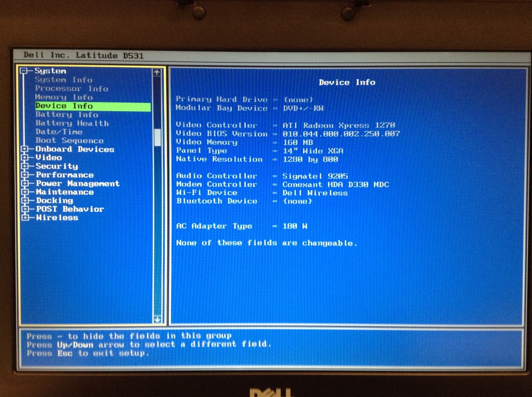Click the Modem Controller label
The width and height of the screenshot is (532, 397).
pos(216,184)
